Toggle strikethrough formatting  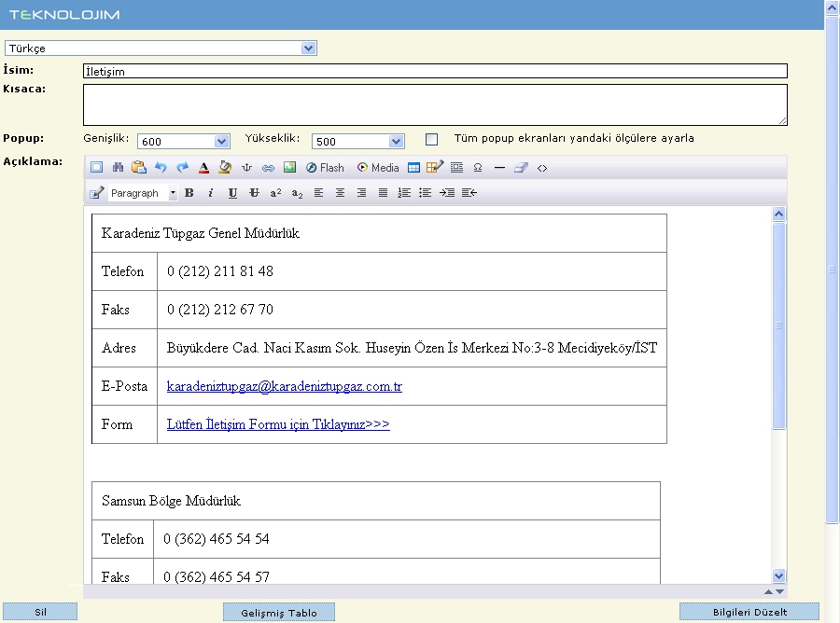tap(254, 193)
